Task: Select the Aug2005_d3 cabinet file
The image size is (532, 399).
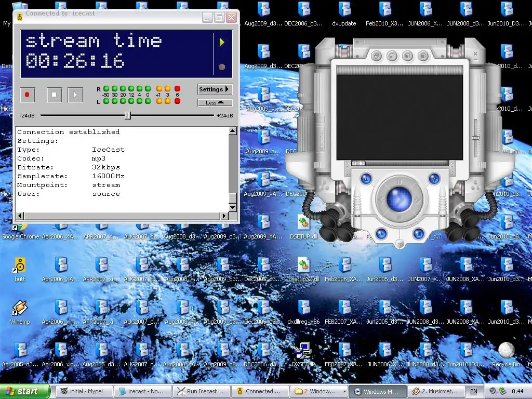Action: (x=101, y=355)
